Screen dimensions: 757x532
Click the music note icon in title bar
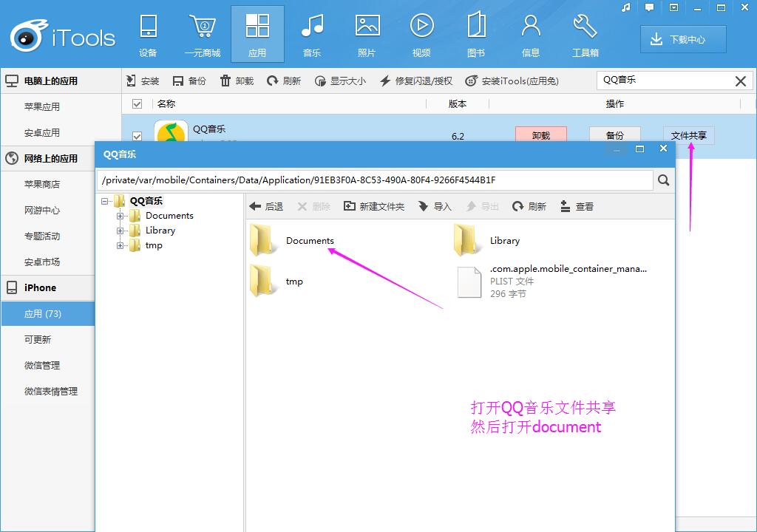[x=626, y=7]
